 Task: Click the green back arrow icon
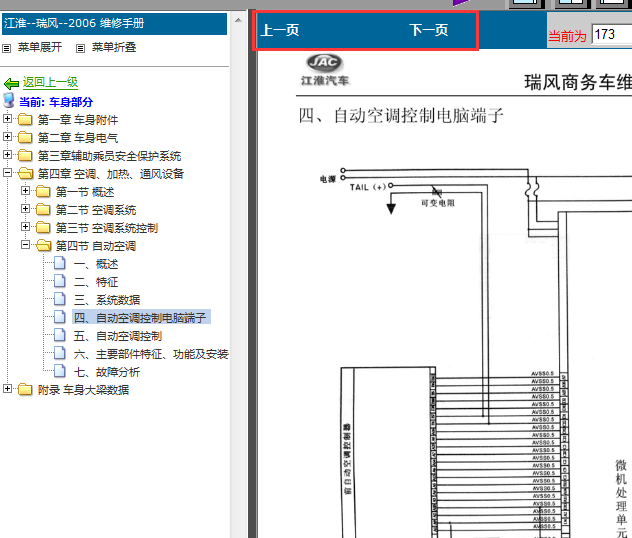coord(11,83)
